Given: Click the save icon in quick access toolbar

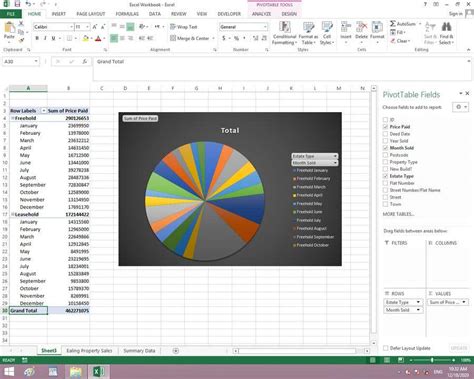Looking at the screenshot, I should point(18,4).
